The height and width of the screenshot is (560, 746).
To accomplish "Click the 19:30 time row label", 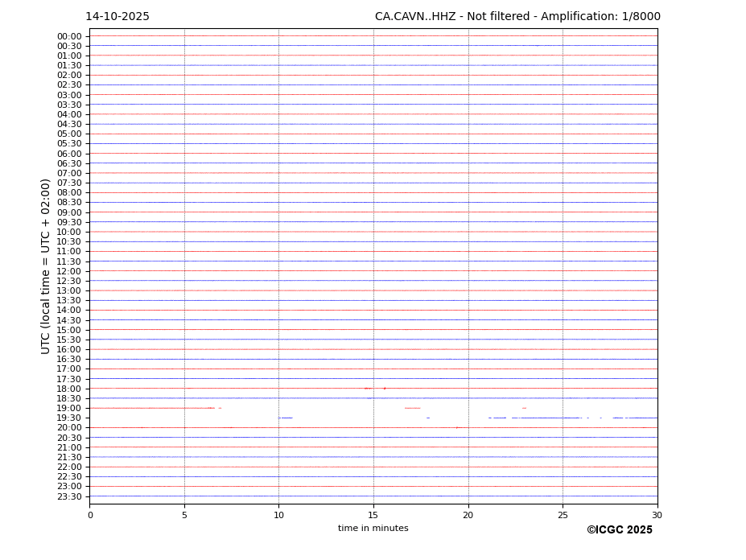I will [x=69, y=418].
